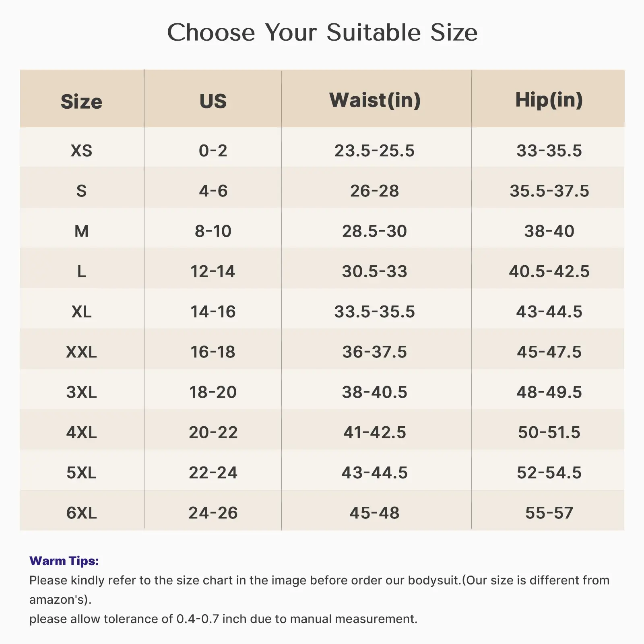Click the tolerance note about manual measurement
Viewport: 644px width, 644px height.
coord(223,619)
